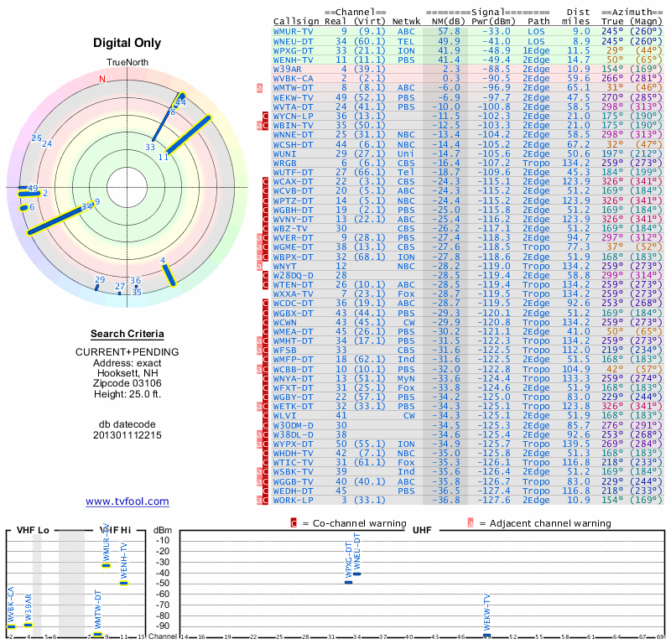The image size is (671, 644).
Task: Click the WMUR-TV bar in VHF Hi chart
Action: pos(106,565)
